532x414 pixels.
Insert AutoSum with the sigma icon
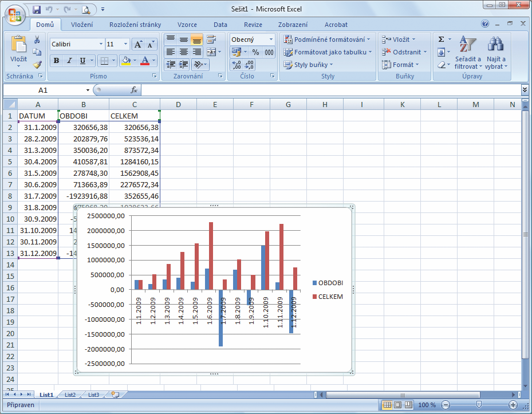pyautogui.click(x=441, y=40)
